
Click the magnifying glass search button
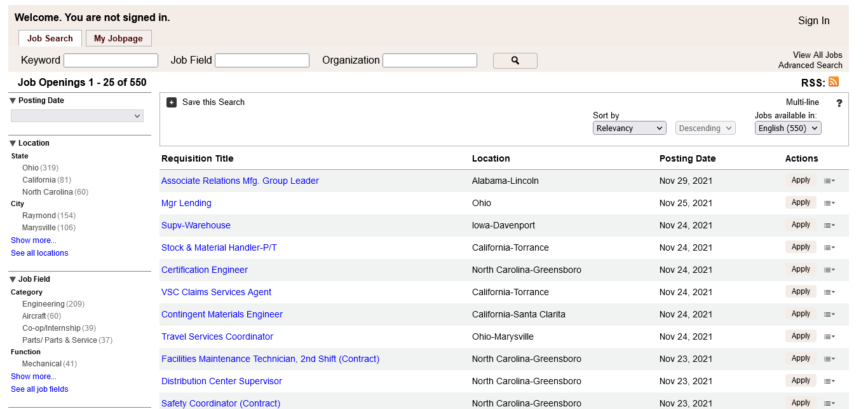515,60
